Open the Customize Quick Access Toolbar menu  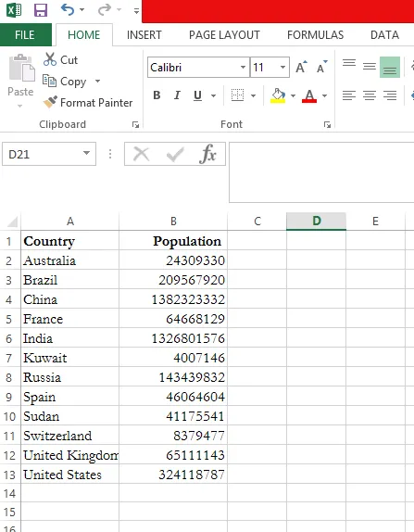click(136, 11)
